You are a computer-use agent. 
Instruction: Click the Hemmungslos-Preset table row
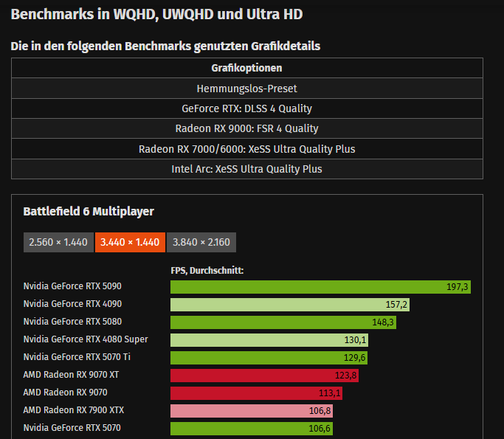click(247, 89)
